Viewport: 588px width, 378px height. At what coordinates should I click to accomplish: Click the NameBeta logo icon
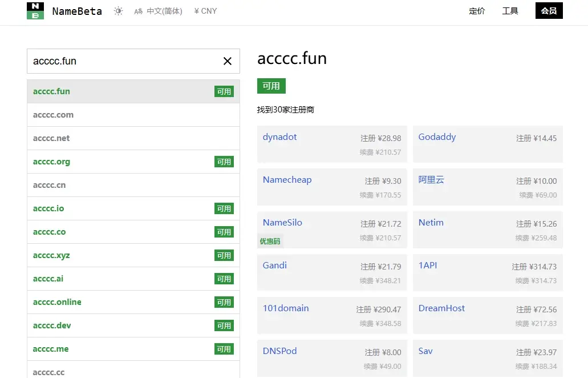[x=35, y=10]
